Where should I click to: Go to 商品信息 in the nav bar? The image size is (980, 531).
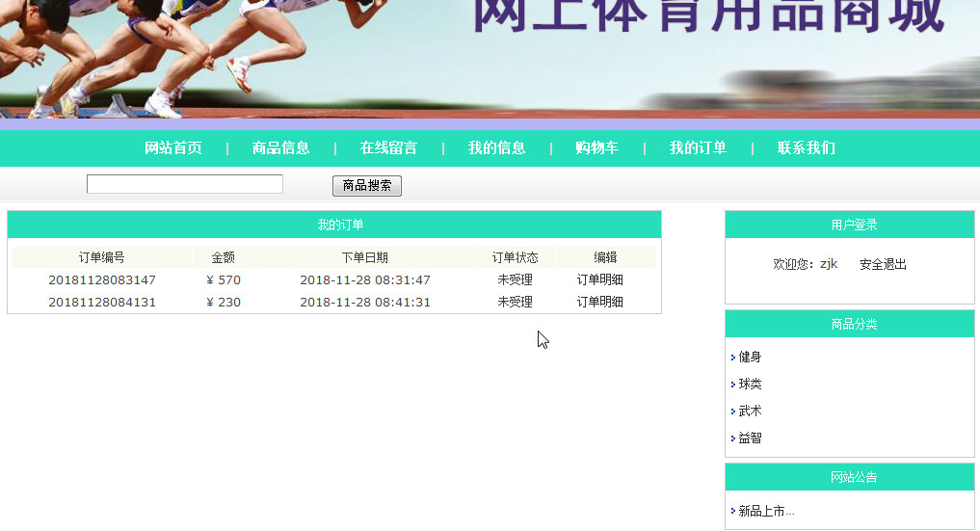[x=280, y=148]
